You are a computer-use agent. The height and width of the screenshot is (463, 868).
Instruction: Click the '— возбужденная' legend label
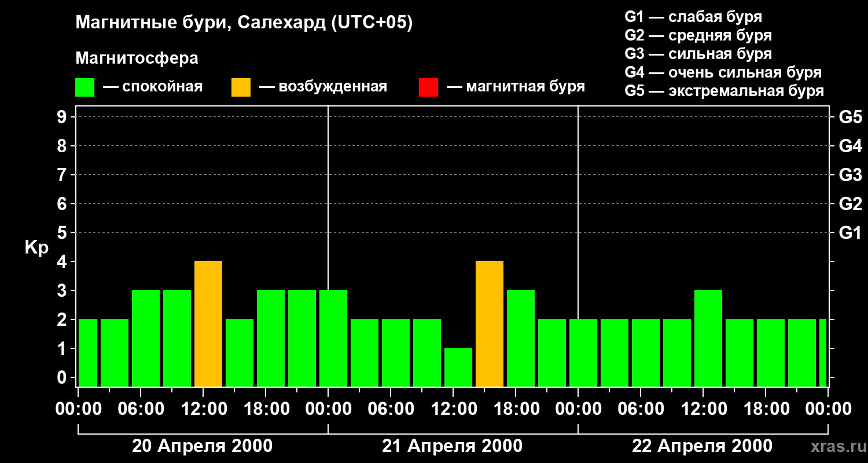coord(323,87)
